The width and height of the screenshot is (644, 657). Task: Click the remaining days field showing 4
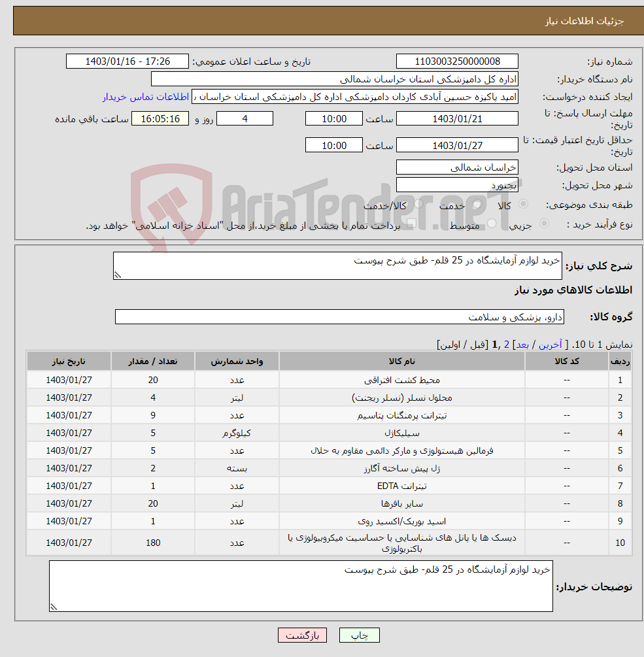(x=245, y=118)
